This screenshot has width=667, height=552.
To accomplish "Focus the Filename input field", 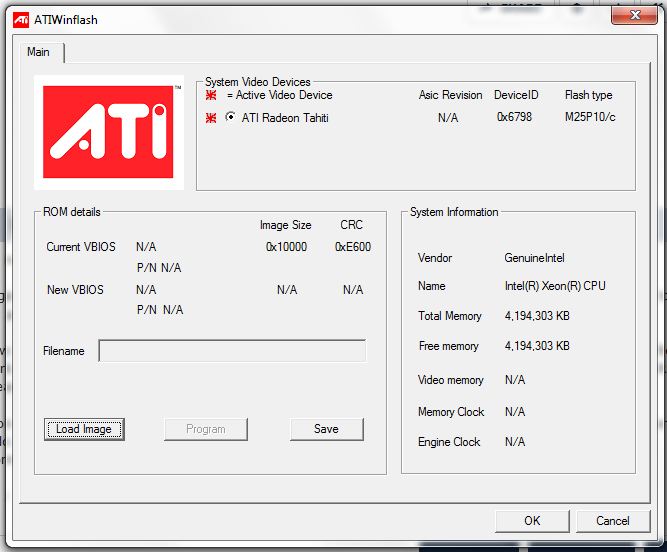I will point(232,351).
